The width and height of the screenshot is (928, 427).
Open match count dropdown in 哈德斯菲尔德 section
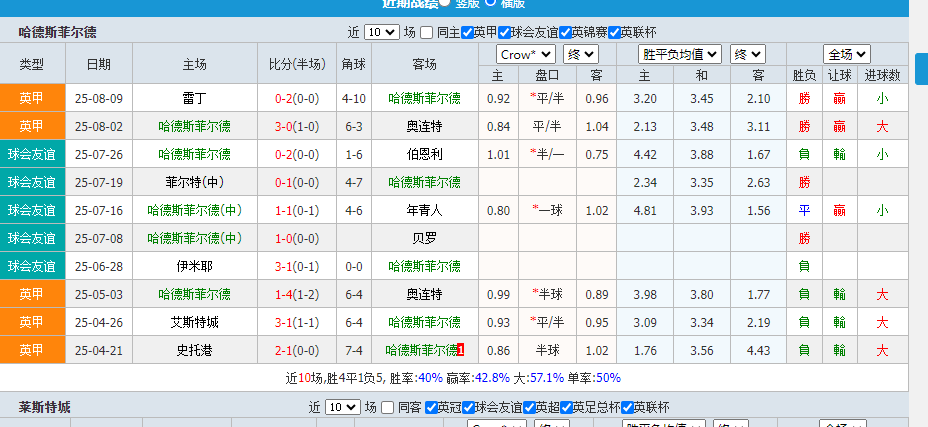[381, 32]
